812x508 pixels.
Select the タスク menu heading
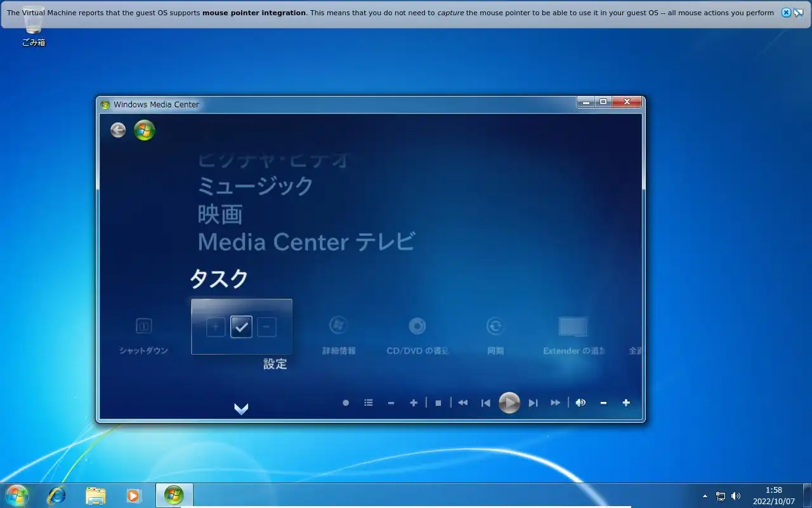[219, 279]
